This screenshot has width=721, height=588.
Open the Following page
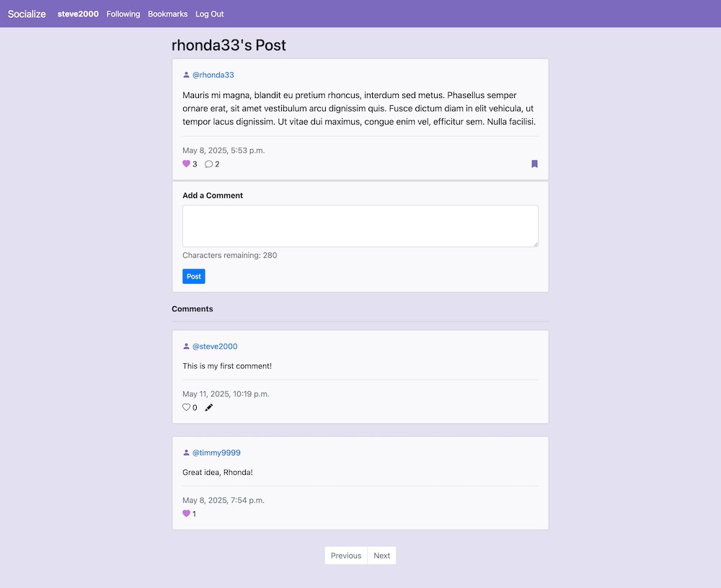[x=123, y=14]
